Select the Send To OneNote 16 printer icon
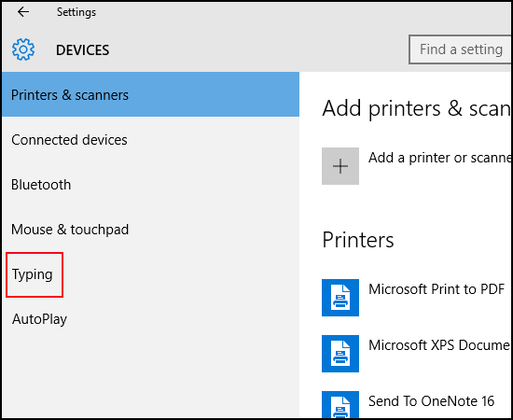 (x=340, y=405)
